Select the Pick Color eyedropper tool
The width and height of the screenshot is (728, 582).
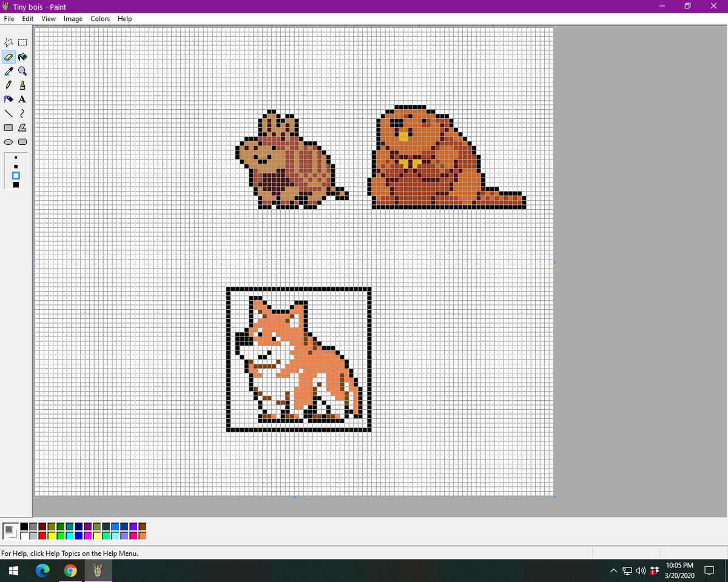pyautogui.click(x=8, y=71)
